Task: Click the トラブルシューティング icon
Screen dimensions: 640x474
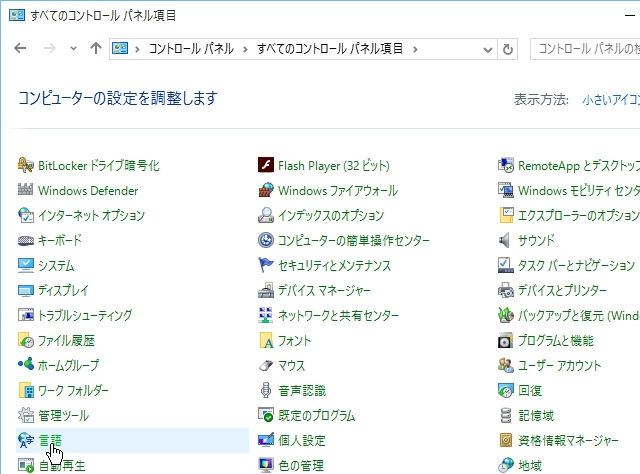Action: click(25, 315)
